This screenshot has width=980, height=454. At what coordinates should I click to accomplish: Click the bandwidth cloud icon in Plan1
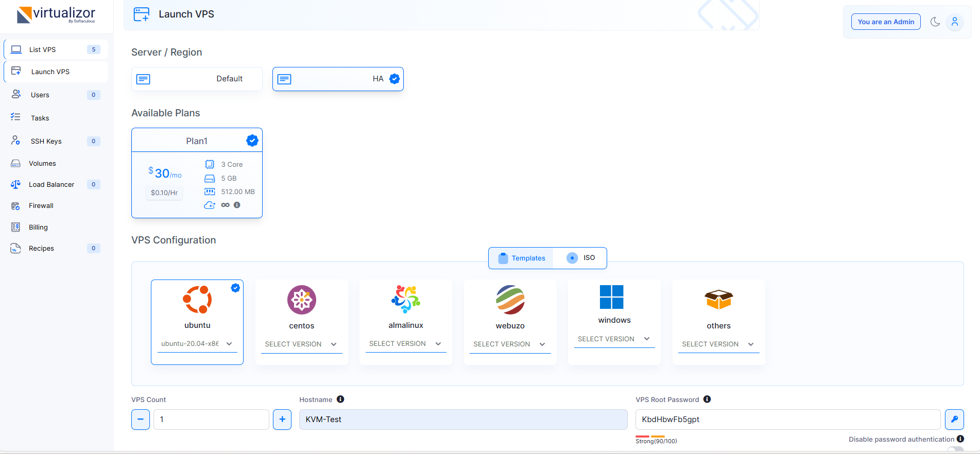click(x=210, y=205)
